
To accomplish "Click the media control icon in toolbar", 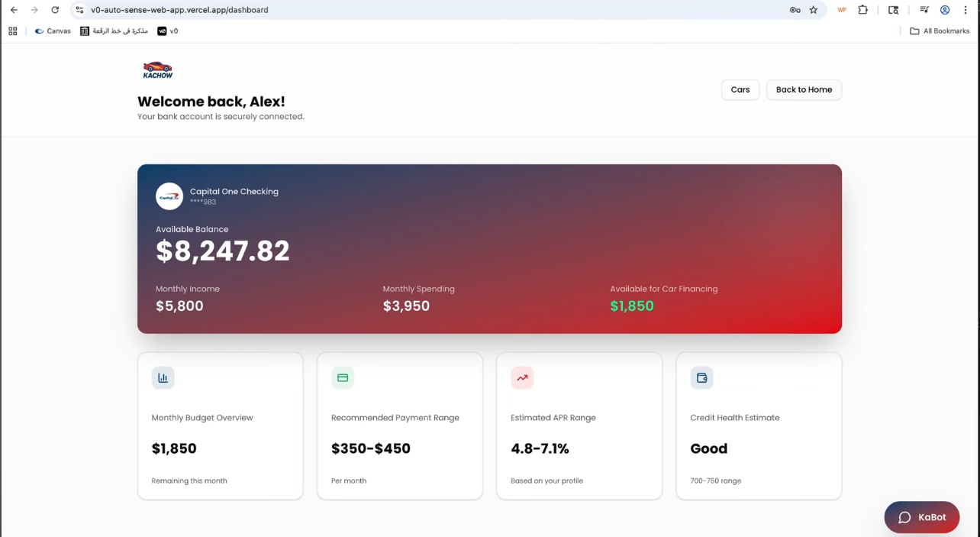I will 924,10.
